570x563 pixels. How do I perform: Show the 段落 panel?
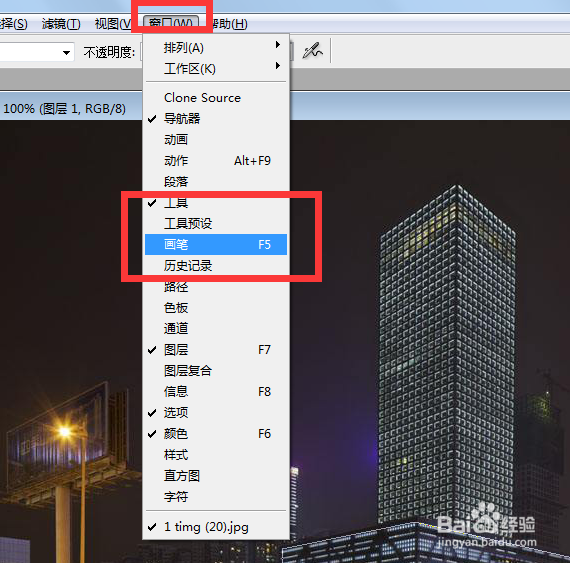(x=216, y=181)
